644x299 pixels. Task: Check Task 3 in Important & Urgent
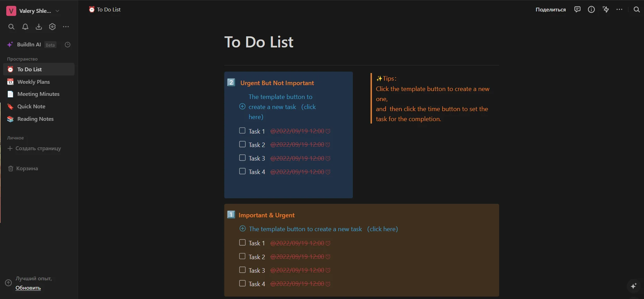pyautogui.click(x=242, y=270)
